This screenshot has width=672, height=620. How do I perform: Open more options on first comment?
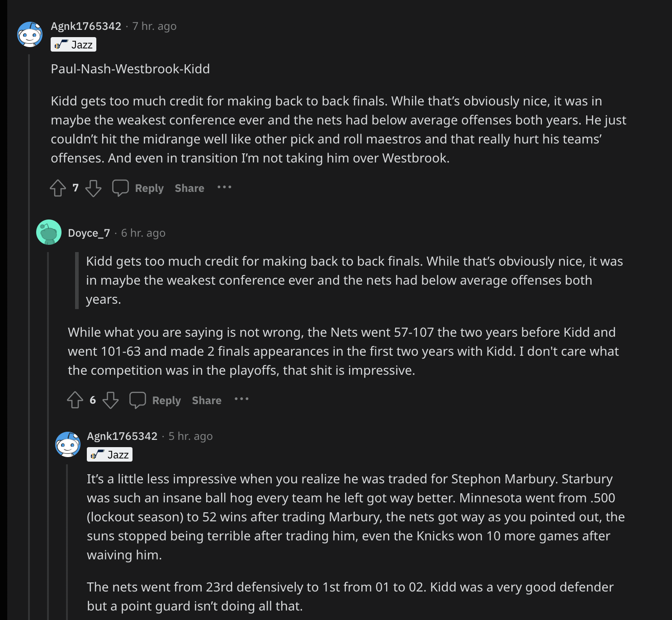pyautogui.click(x=224, y=187)
